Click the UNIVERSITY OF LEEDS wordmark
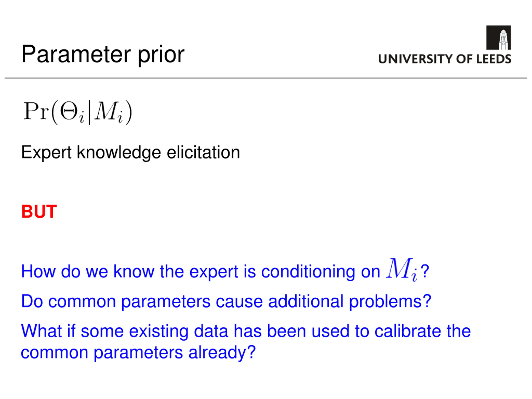Viewport: 532px width, 399px height. point(445,59)
